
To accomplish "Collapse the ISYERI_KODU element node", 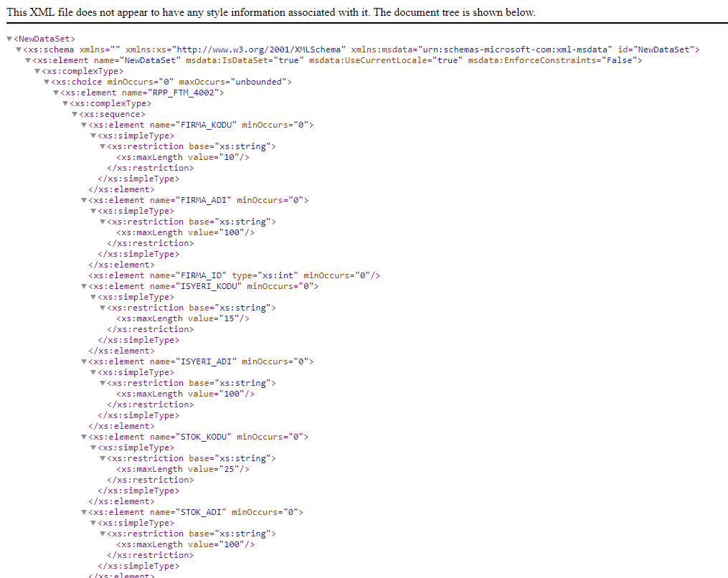I will (x=84, y=286).
